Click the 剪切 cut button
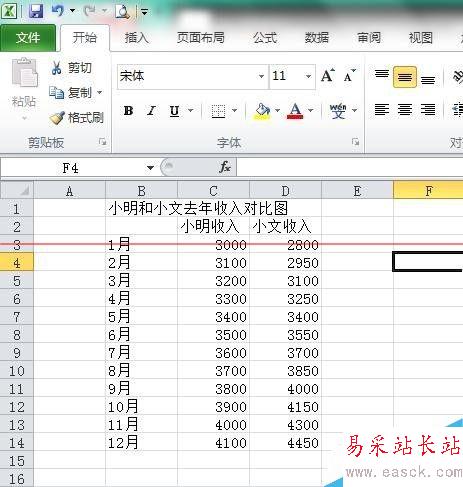The width and height of the screenshot is (463, 487). [72, 68]
